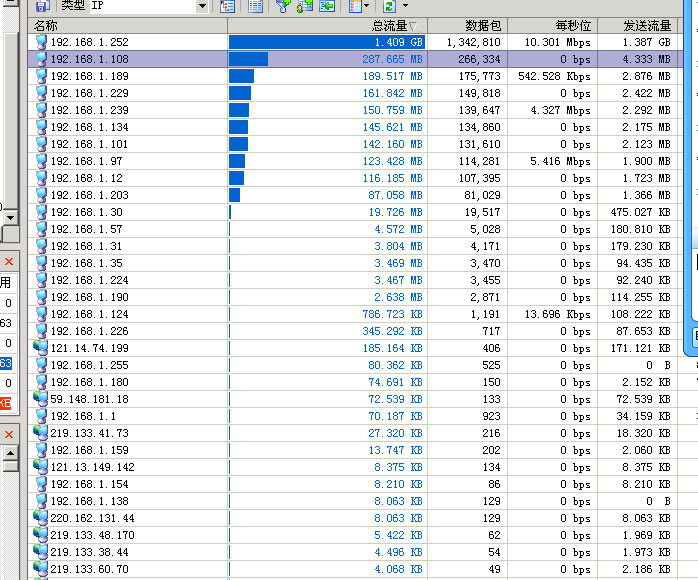The width and height of the screenshot is (698, 580).
Task: Click the globe icon beside 121.14.74.199
Action: (40, 347)
